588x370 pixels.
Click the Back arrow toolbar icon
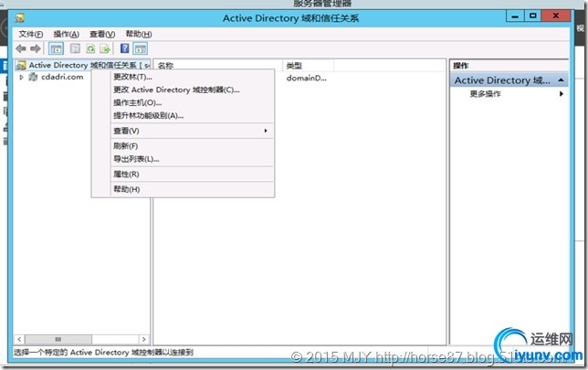pos(21,48)
